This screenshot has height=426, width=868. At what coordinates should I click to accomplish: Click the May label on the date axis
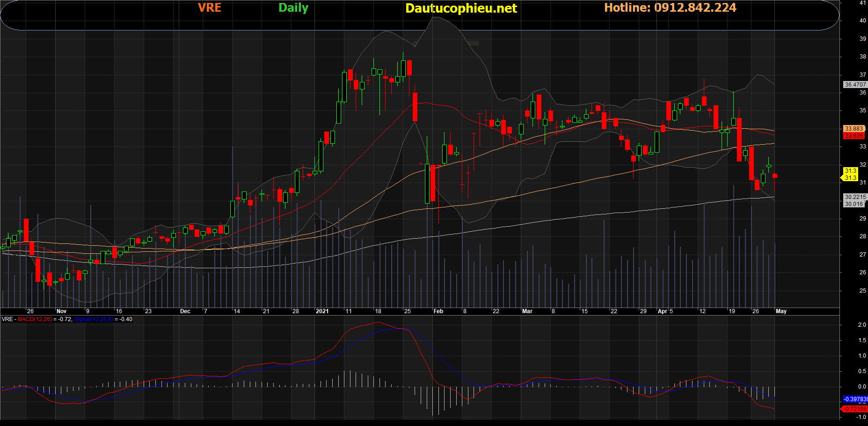[x=781, y=311]
